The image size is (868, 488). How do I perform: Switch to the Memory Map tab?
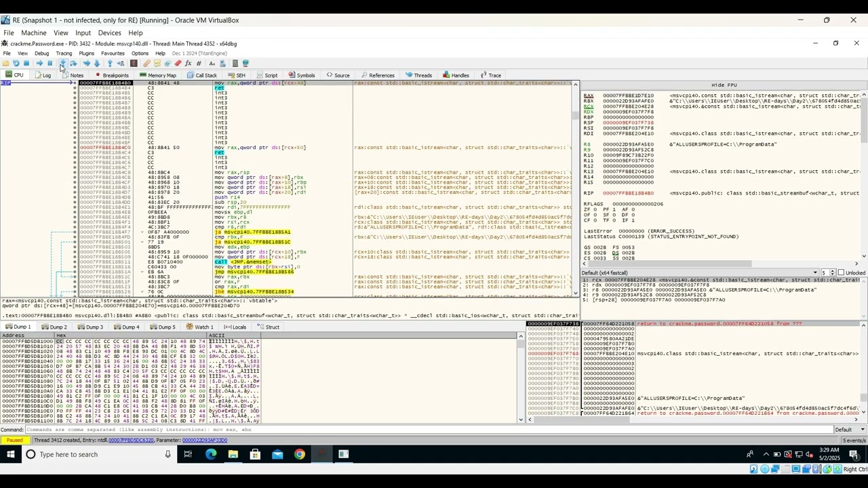pos(157,75)
